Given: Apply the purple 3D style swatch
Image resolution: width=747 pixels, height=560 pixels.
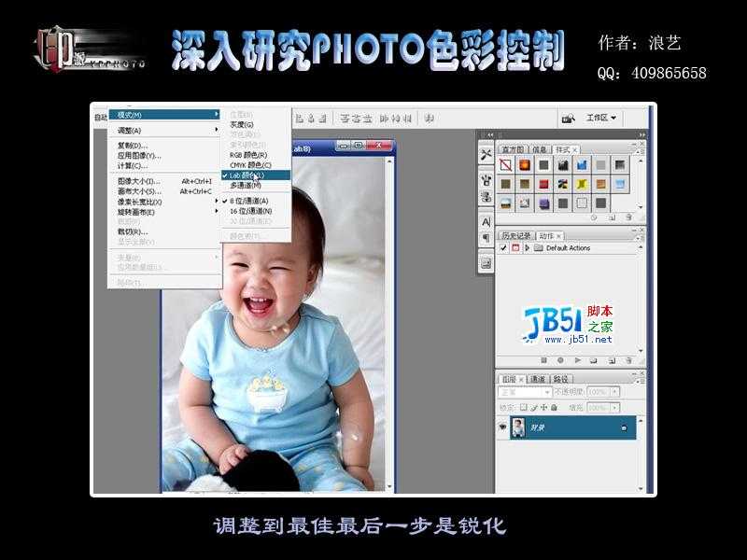Looking at the screenshot, I should [543, 203].
